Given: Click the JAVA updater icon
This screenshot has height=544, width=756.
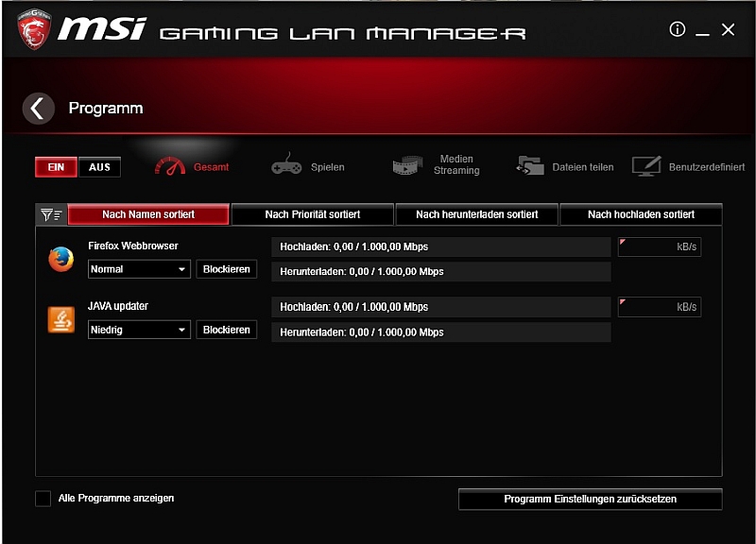Looking at the screenshot, I should 61,319.
